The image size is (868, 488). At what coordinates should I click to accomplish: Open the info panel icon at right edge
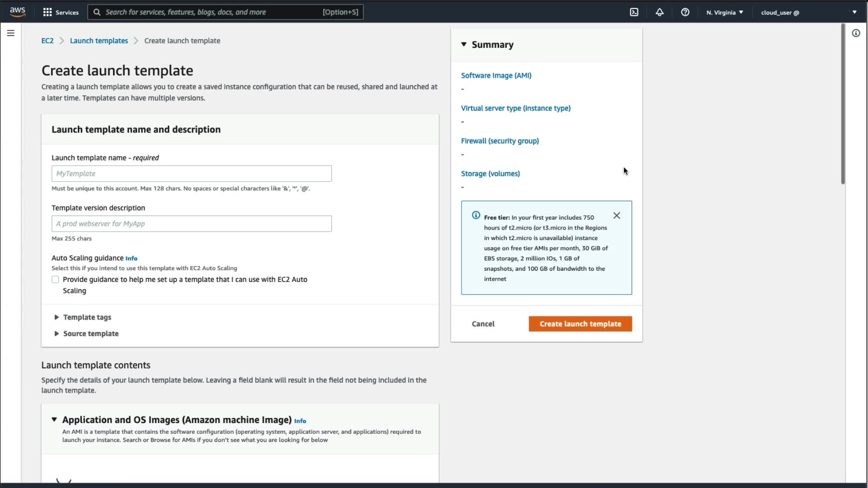856,33
